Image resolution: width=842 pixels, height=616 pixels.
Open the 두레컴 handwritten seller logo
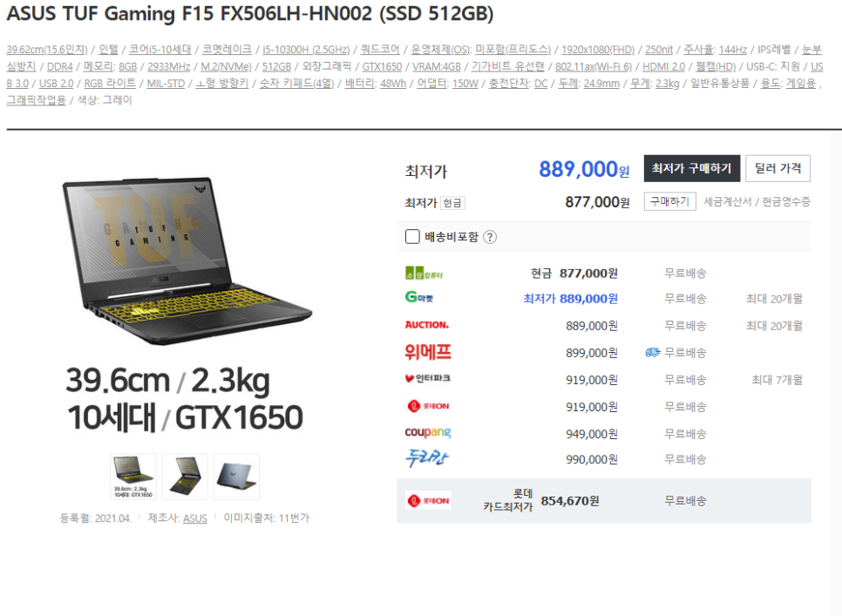426,459
